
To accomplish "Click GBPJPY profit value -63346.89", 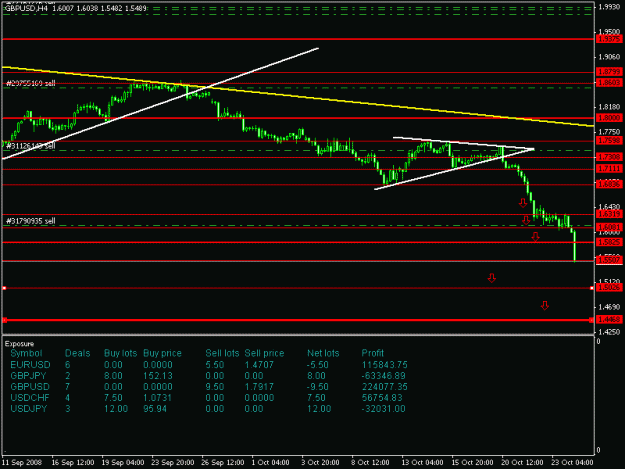I will point(383,376).
